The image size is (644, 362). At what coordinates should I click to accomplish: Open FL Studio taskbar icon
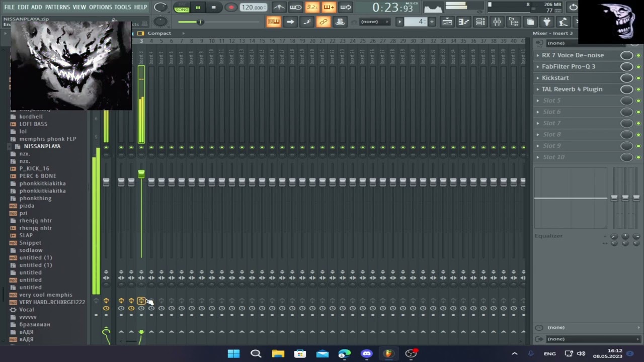coord(388,353)
